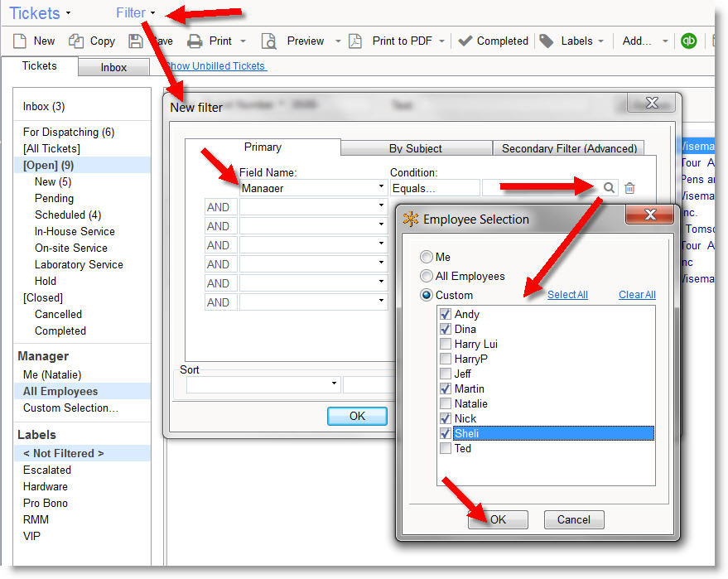This screenshot has height=579, width=728.
Task: Expand the Filter menu dropdown
Action: click(136, 12)
